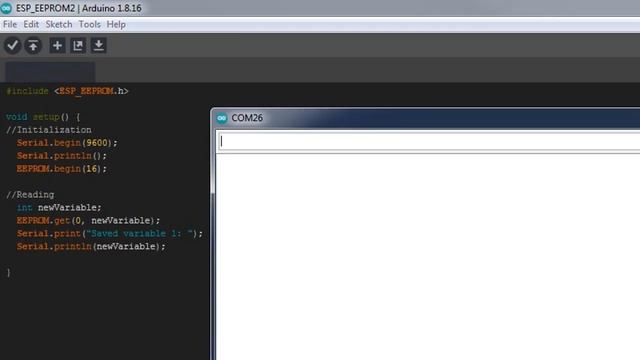Open the File menu
The height and width of the screenshot is (360, 640).
click(10, 24)
